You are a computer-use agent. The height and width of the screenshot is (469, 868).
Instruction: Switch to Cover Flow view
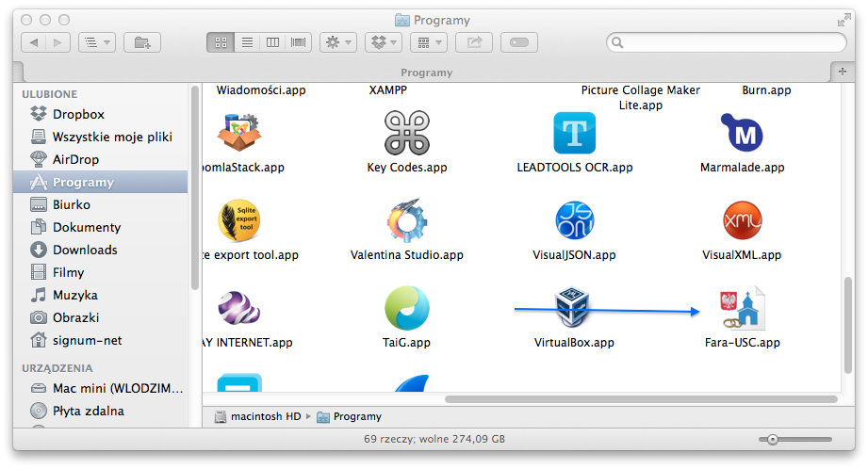tap(299, 42)
